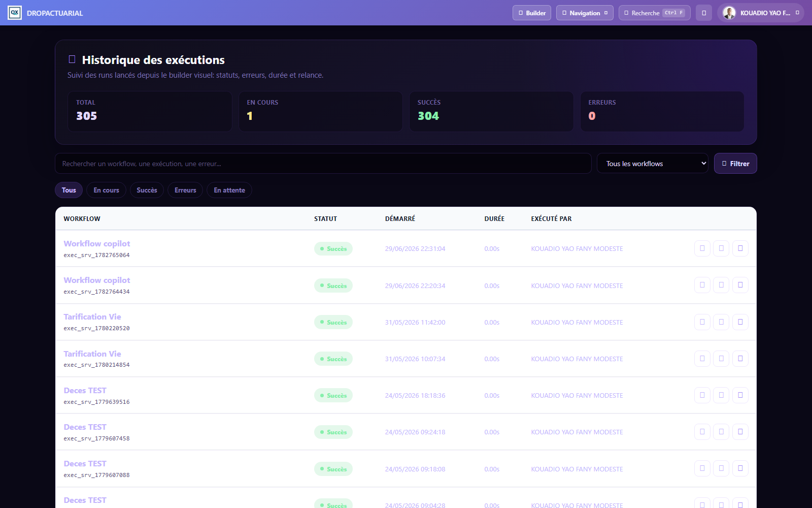Click the DropActuarial logo icon
The height and width of the screenshot is (508, 812).
point(15,13)
